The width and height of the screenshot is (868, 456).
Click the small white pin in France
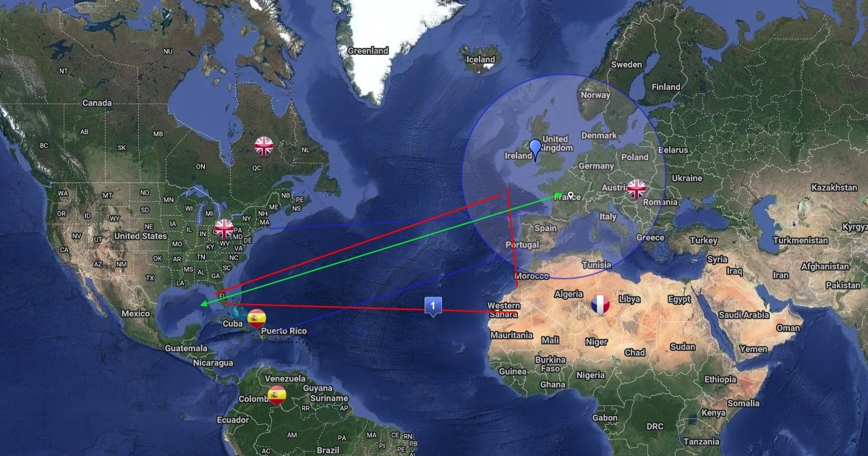pos(571,195)
